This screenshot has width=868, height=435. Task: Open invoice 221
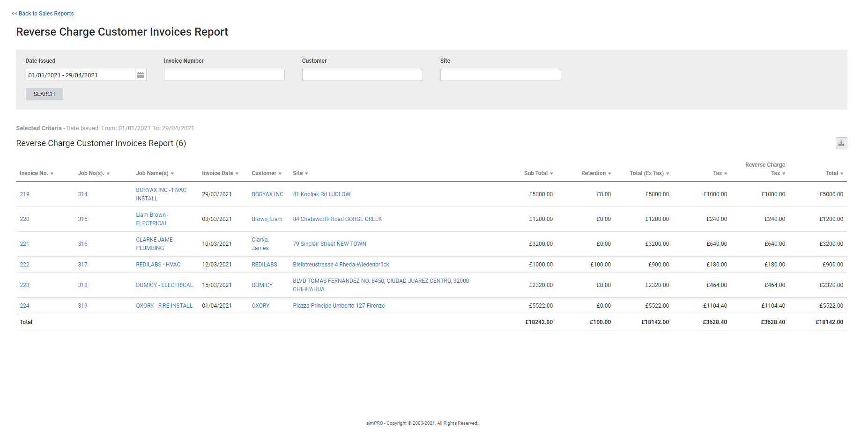(x=24, y=244)
